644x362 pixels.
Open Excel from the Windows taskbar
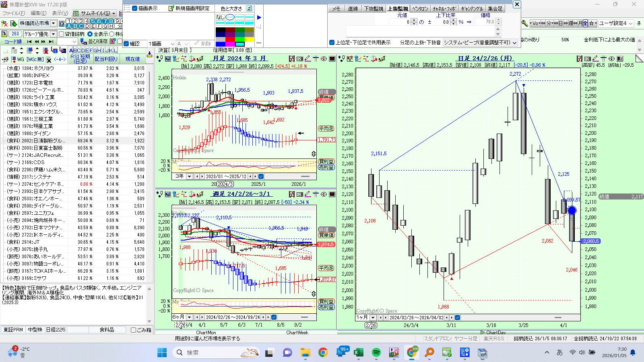click(x=358, y=353)
